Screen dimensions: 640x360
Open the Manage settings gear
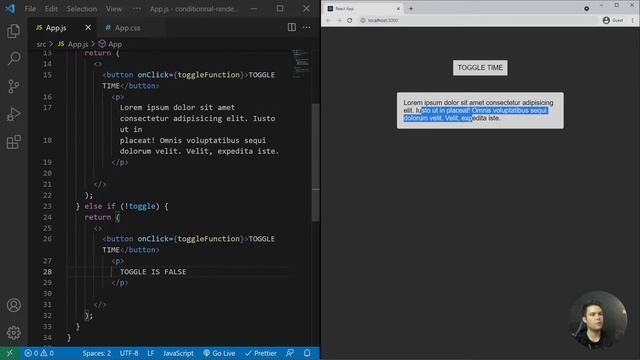coord(13,333)
